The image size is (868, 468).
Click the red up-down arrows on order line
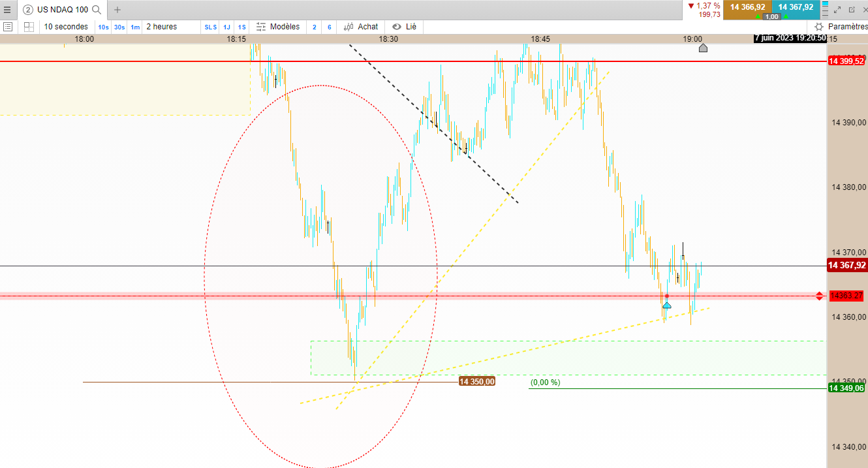[819, 296]
